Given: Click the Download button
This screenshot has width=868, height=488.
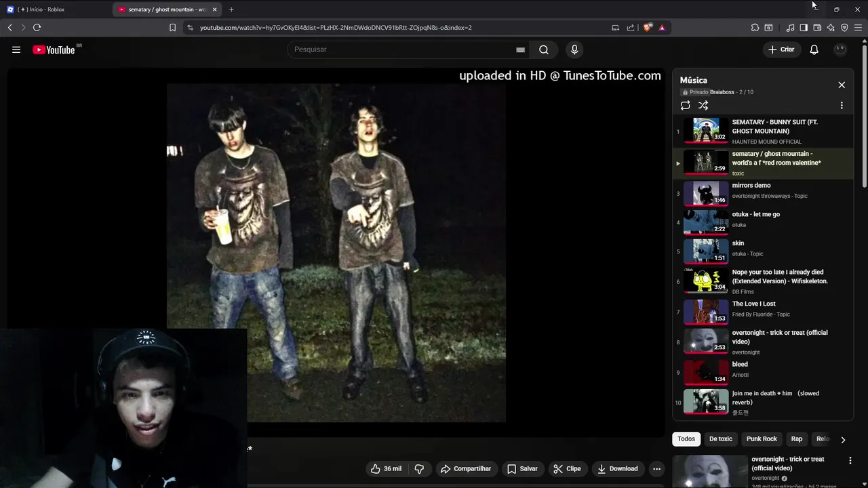Looking at the screenshot, I should coord(617,468).
